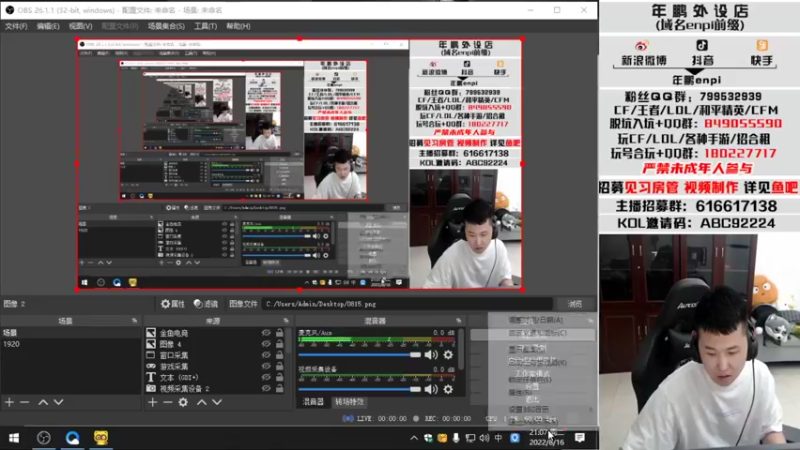This screenshot has height=450, width=800.
Task: Toggle visibility of 全鱼电商 source
Action: point(266,333)
